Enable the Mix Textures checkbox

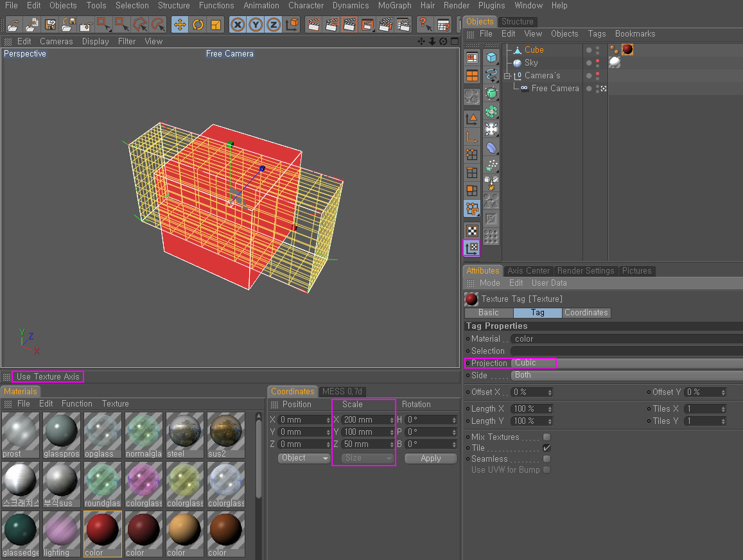(546, 437)
